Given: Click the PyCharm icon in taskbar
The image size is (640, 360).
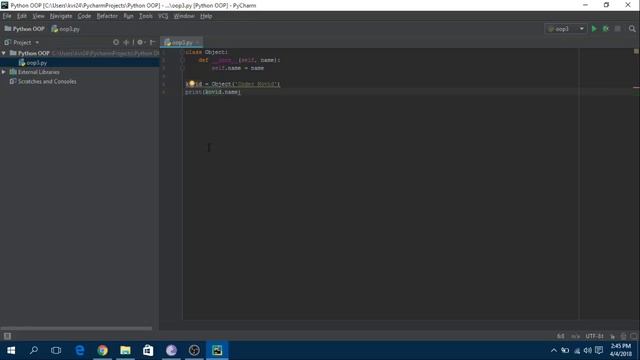Looking at the screenshot, I should [217, 350].
